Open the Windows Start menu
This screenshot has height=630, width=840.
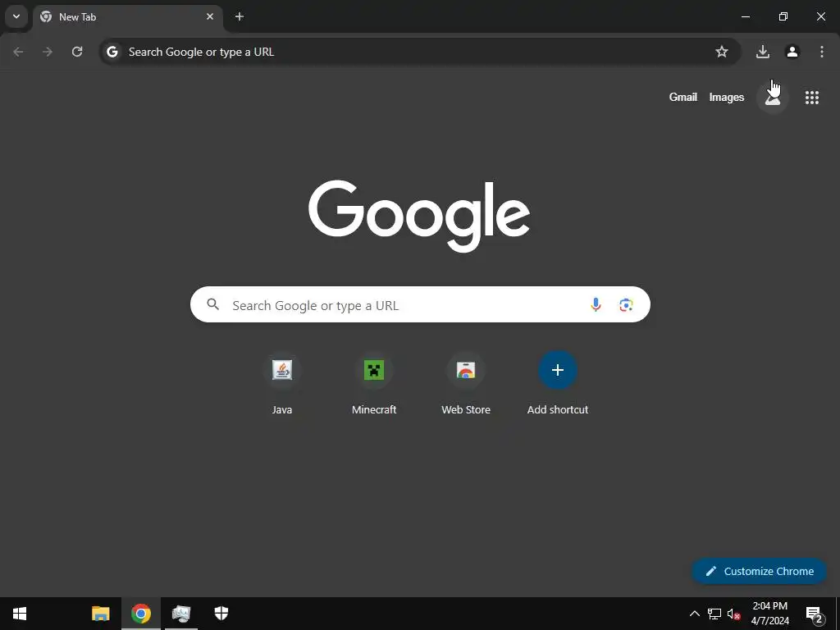(x=20, y=614)
